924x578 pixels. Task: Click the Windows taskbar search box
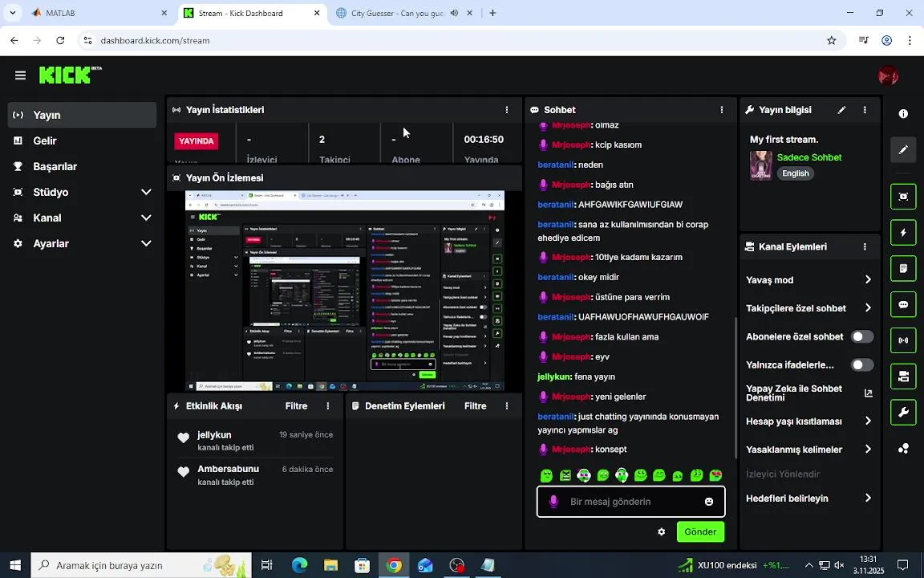[x=141, y=565]
